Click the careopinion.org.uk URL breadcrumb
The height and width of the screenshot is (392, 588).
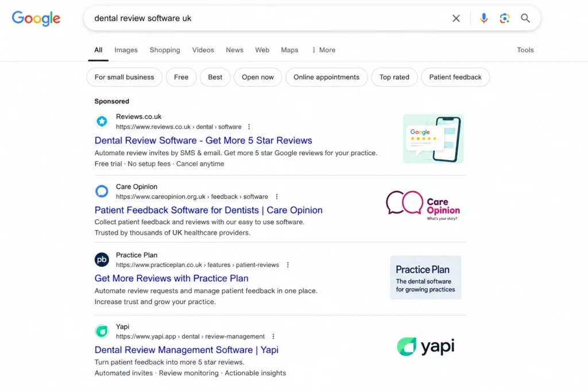click(192, 197)
